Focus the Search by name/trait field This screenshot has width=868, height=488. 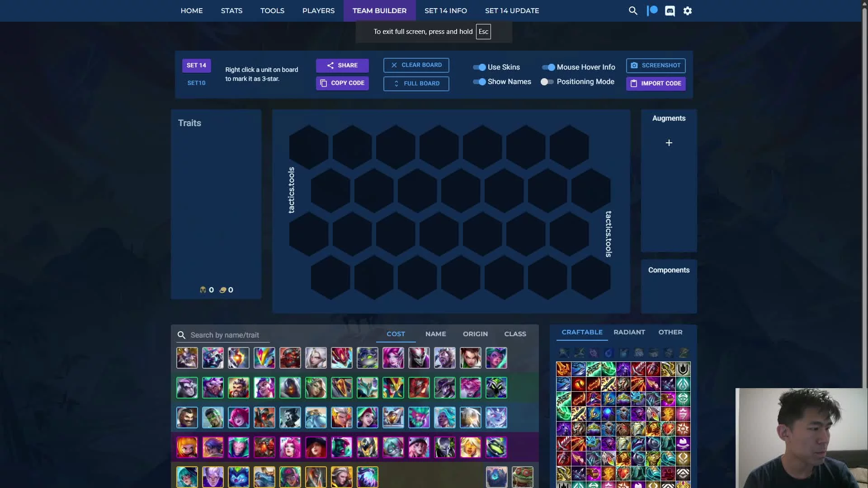coord(223,335)
